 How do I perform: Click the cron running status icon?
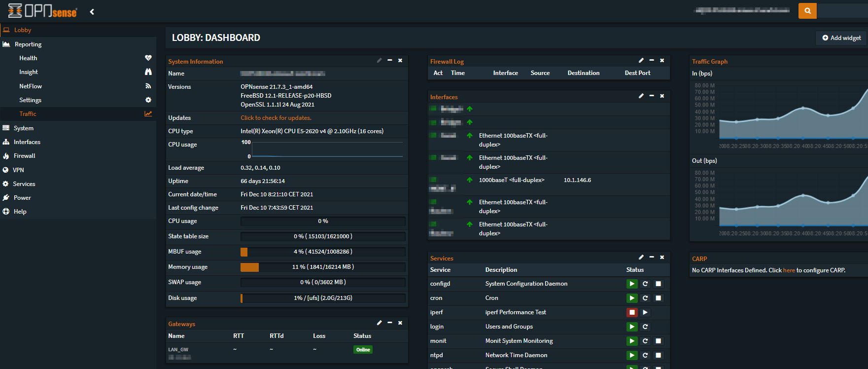(x=632, y=298)
